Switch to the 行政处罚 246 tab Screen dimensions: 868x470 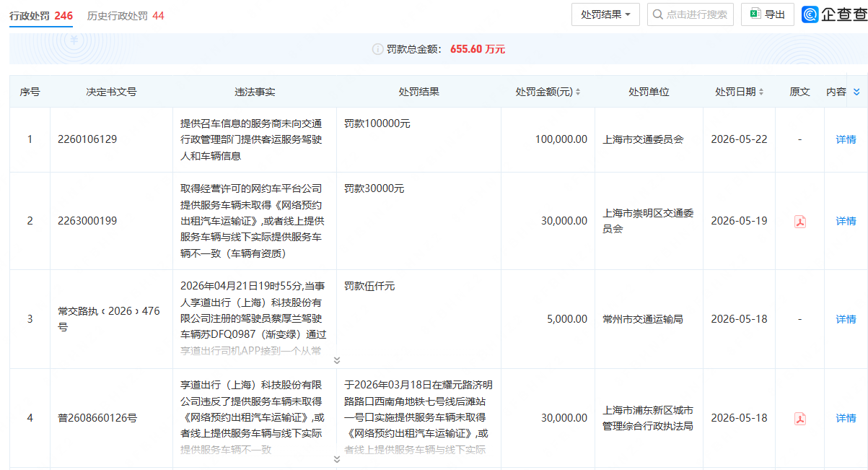41,15
